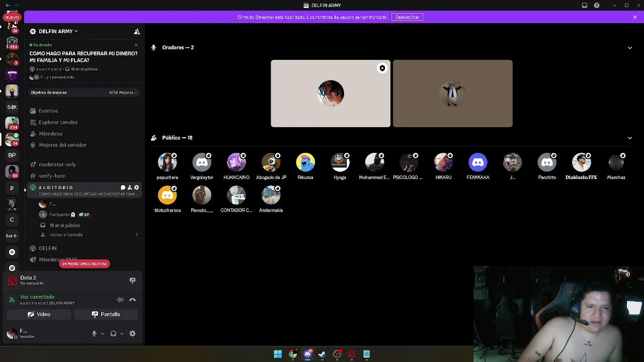Open Rikunza audience avatar

305,162
